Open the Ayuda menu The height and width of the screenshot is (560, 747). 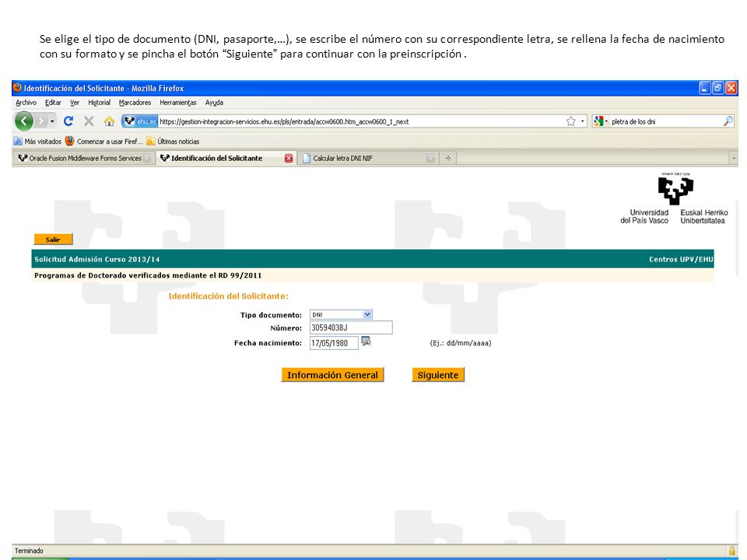214,103
